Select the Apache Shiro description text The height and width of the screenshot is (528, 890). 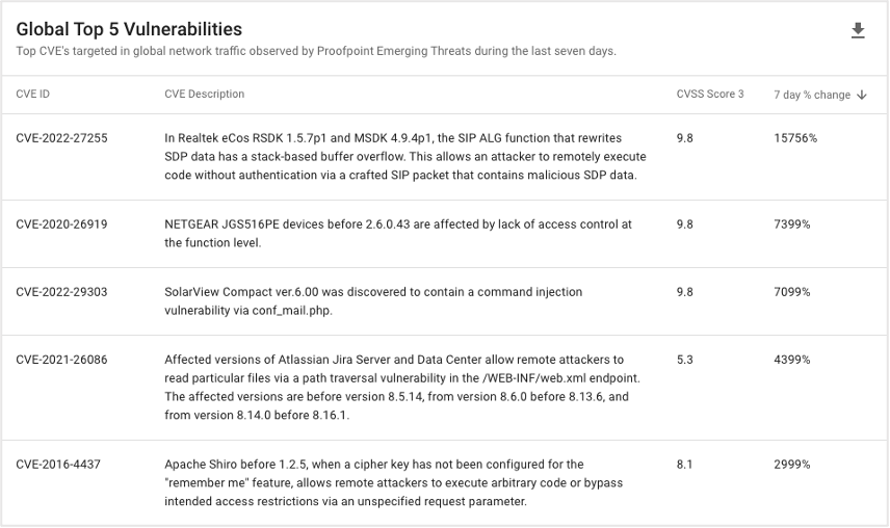point(393,483)
